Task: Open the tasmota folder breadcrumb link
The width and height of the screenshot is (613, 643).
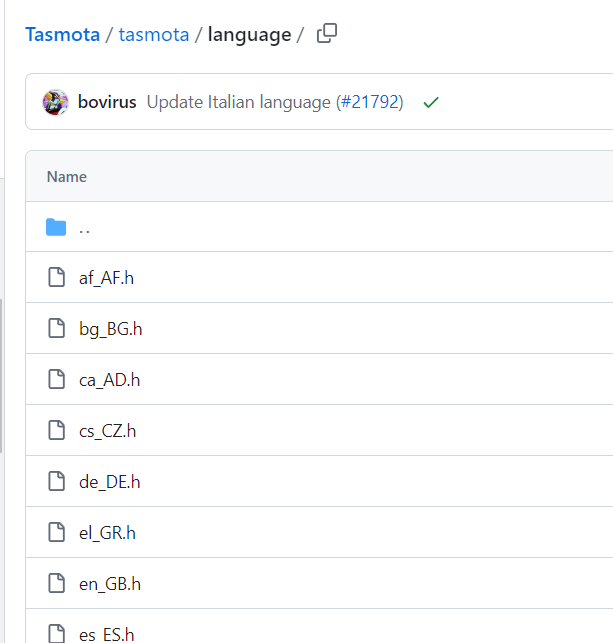Action: tap(154, 34)
